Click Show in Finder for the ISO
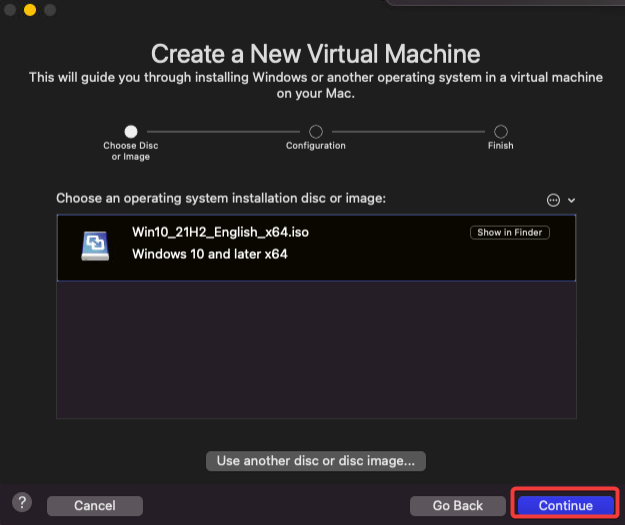 (510, 232)
